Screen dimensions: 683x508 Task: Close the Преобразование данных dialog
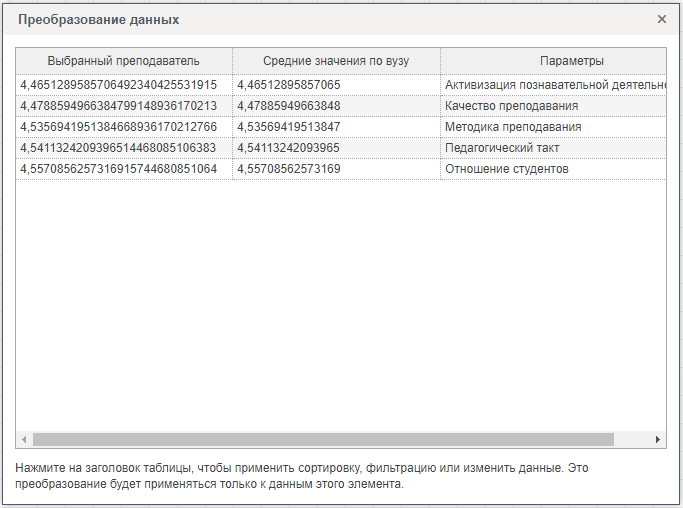(x=661, y=19)
